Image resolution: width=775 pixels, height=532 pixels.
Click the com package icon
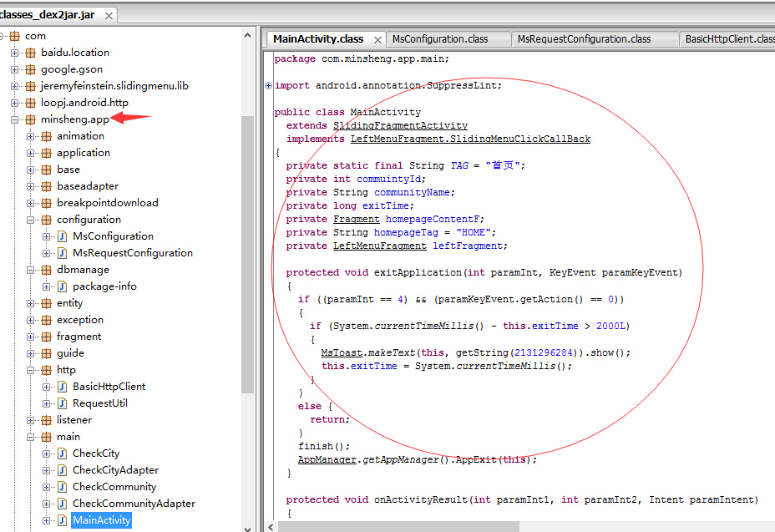(15, 36)
